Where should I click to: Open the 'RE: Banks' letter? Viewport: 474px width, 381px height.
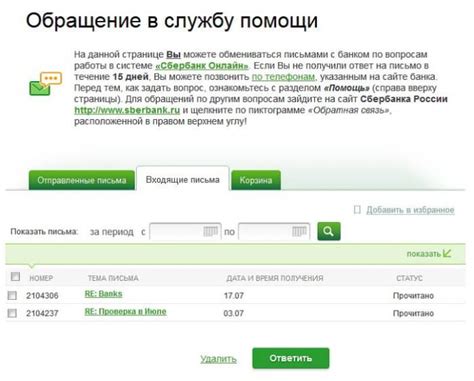click(x=103, y=294)
